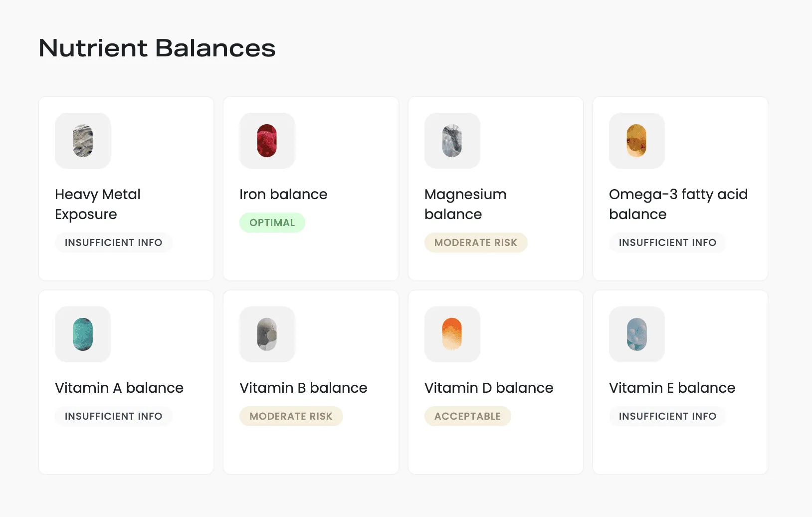This screenshot has height=517, width=812.
Task: Click the Omega-3 fatty acid capsule icon
Action: point(636,141)
